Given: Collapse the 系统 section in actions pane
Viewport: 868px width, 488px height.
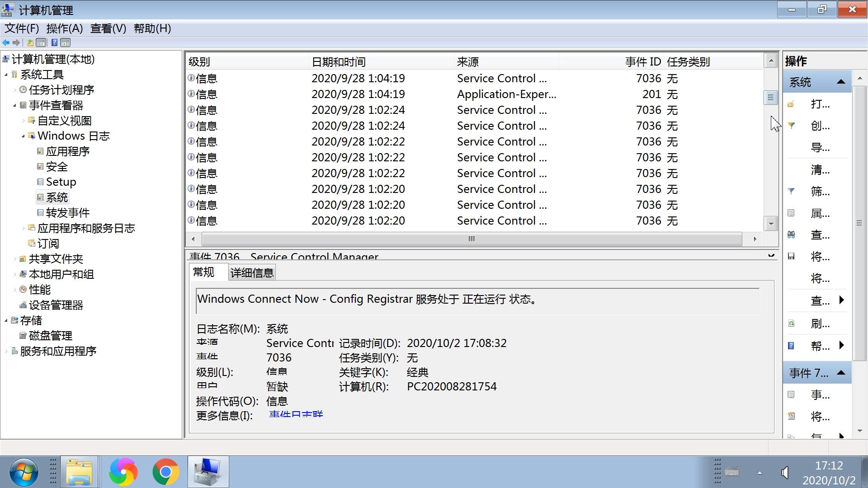Looking at the screenshot, I should pos(841,82).
